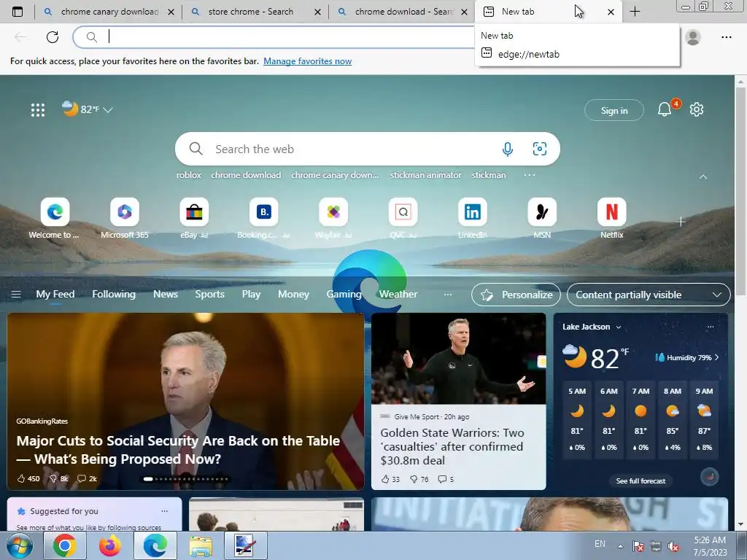Open Netflix quick link tile

click(x=612, y=212)
